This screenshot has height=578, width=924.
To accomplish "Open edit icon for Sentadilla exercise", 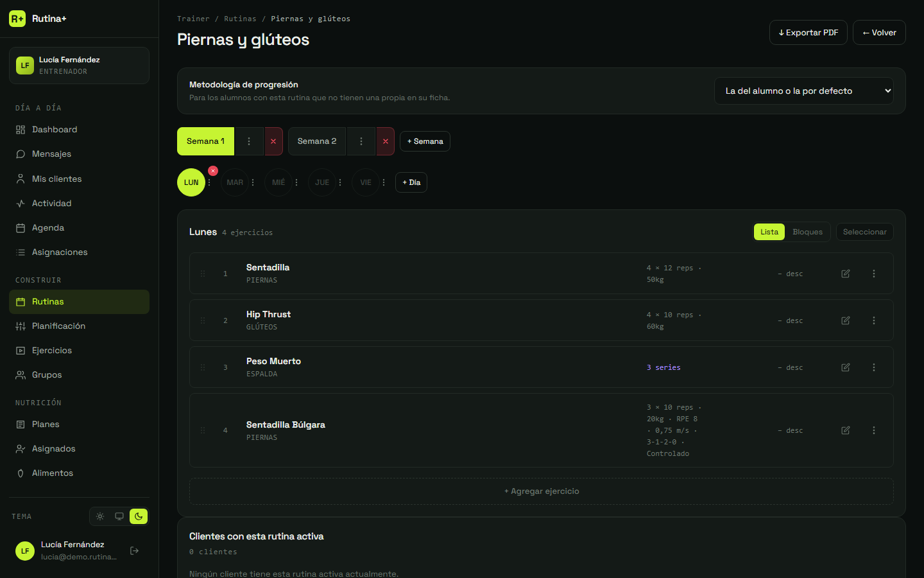I will (x=846, y=274).
